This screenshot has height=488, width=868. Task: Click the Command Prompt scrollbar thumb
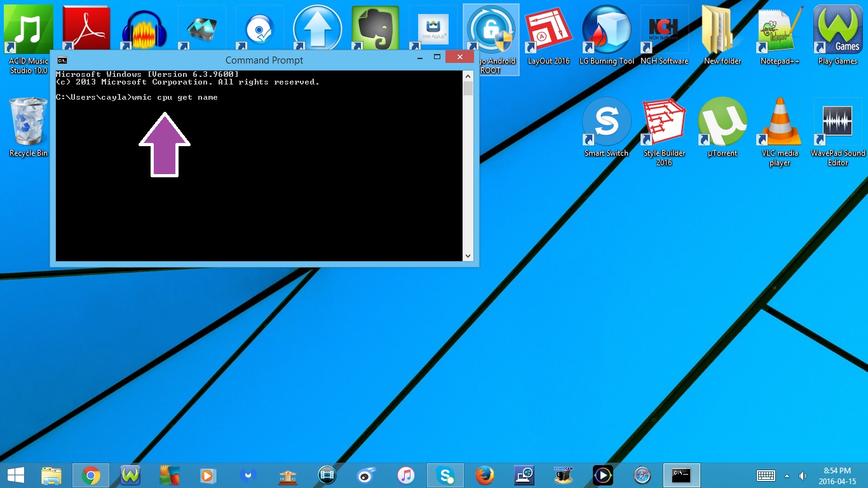coord(468,88)
